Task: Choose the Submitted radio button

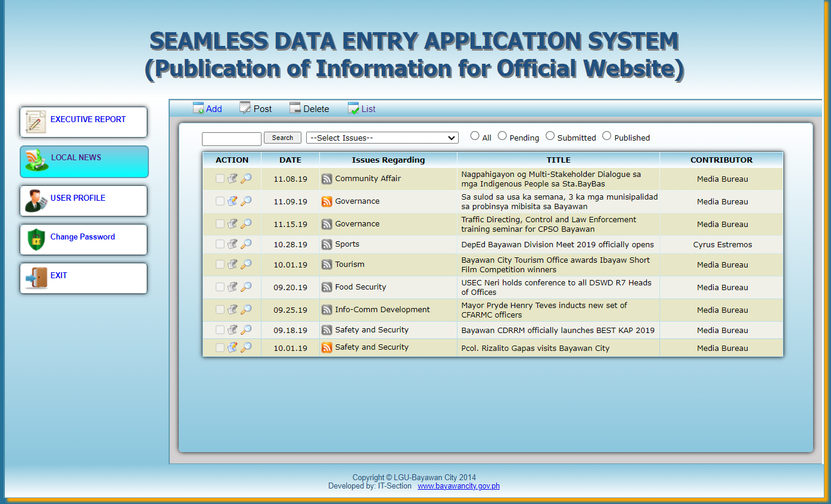Action: [x=550, y=136]
